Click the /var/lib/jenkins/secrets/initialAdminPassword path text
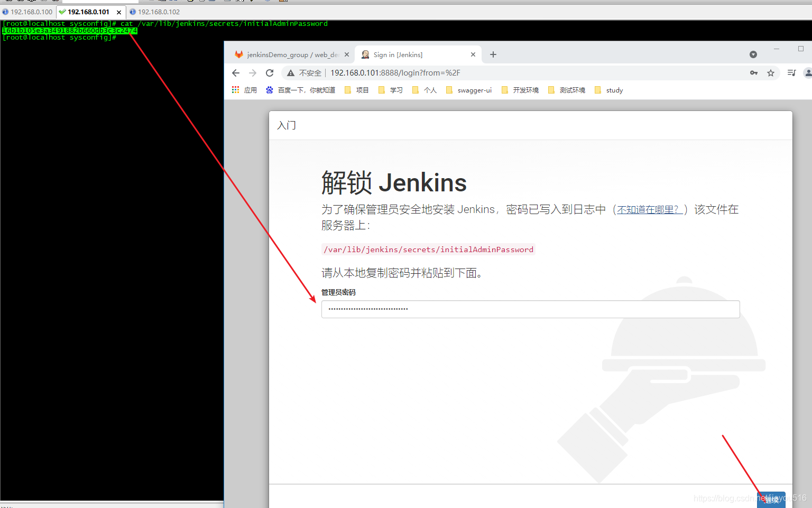 [428, 250]
